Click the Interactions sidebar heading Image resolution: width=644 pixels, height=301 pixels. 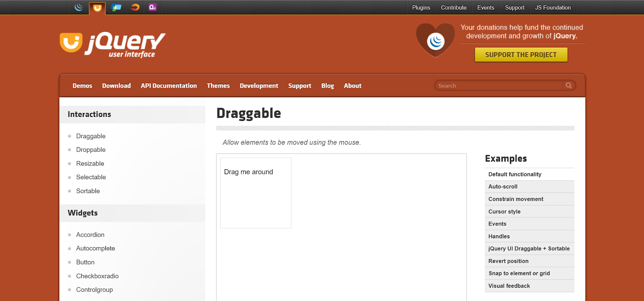click(89, 115)
